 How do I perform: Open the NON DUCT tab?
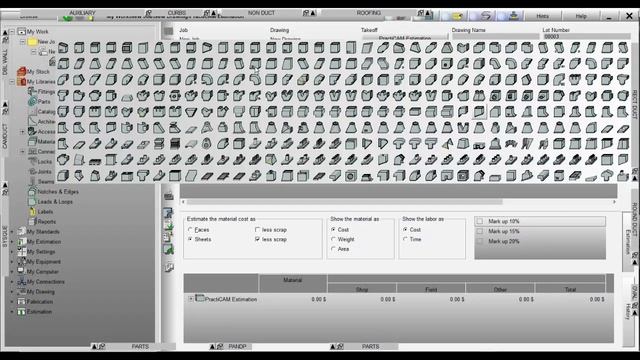[261, 13]
